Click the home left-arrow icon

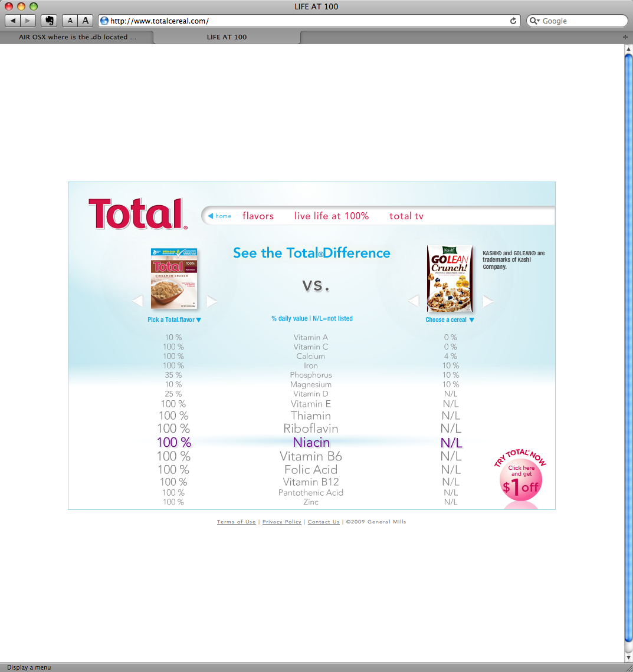210,216
